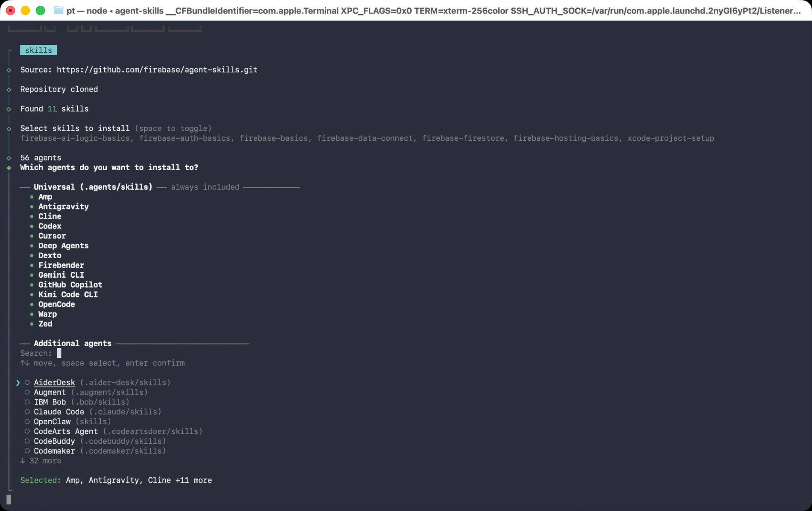The width and height of the screenshot is (812, 511).
Task: Click the firebase agent-skills GitHub source URL
Action: tap(157, 70)
